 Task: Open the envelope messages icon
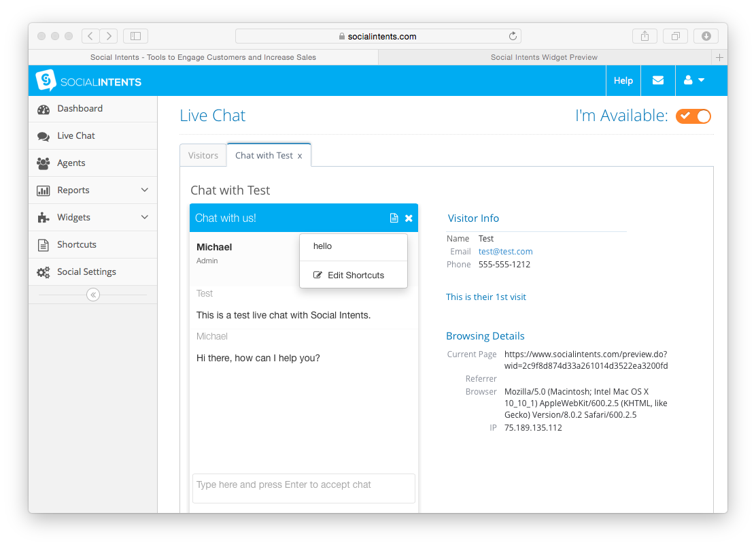coord(657,80)
